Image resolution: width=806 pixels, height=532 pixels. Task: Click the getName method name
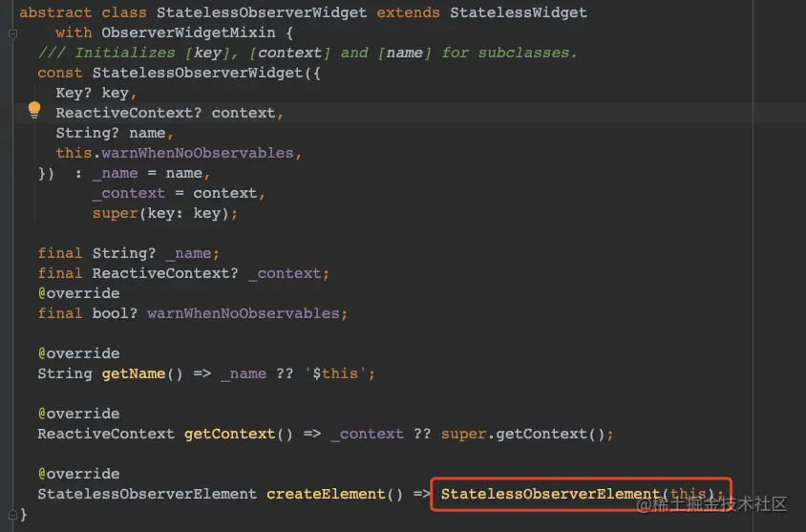click(134, 373)
